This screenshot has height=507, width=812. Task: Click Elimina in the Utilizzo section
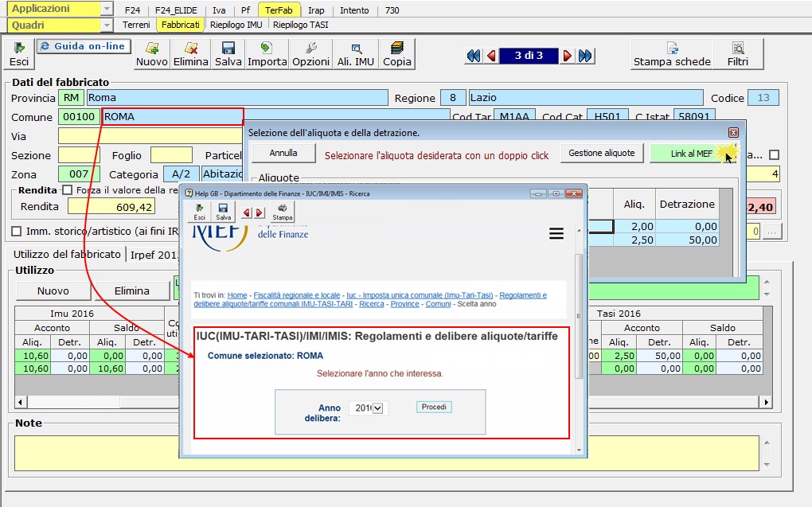(x=132, y=291)
